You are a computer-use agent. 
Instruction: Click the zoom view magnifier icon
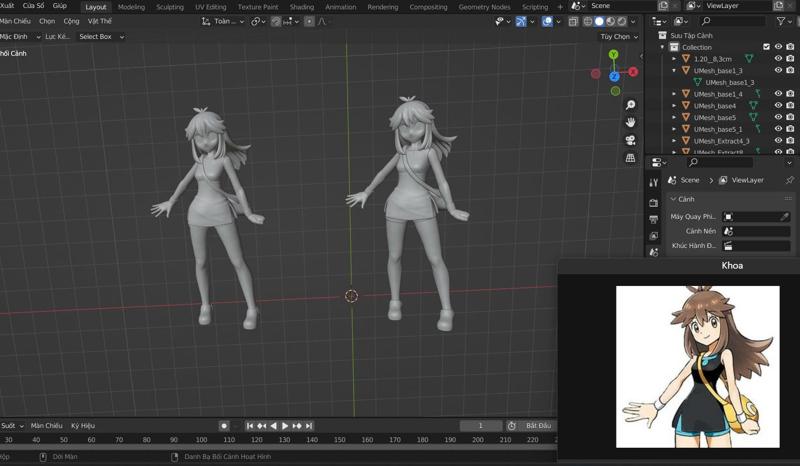point(630,105)
